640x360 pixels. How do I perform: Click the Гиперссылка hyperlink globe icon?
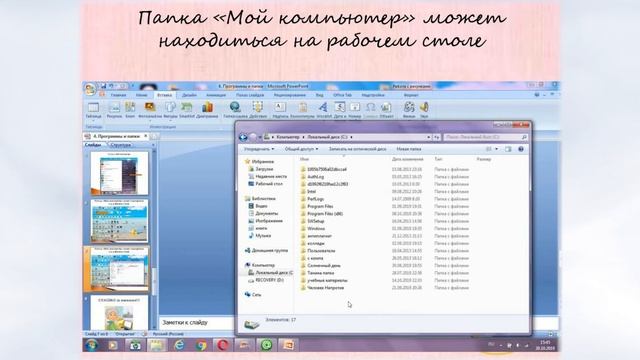(235, 110)
